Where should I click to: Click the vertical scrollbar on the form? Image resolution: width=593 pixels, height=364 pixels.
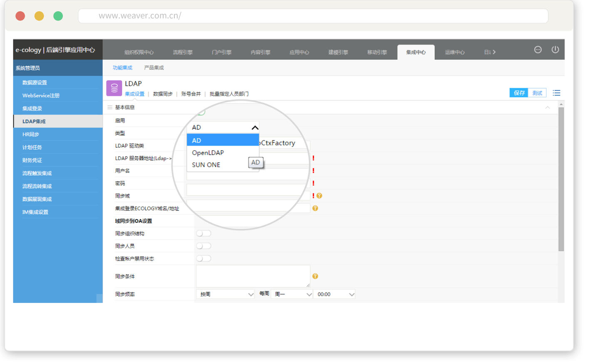[561, 179]
